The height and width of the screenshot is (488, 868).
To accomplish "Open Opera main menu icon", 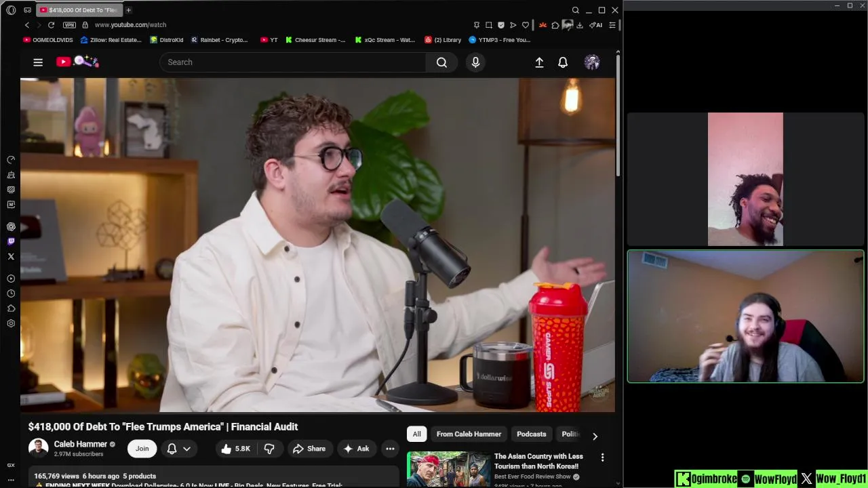I will point(11,10).
